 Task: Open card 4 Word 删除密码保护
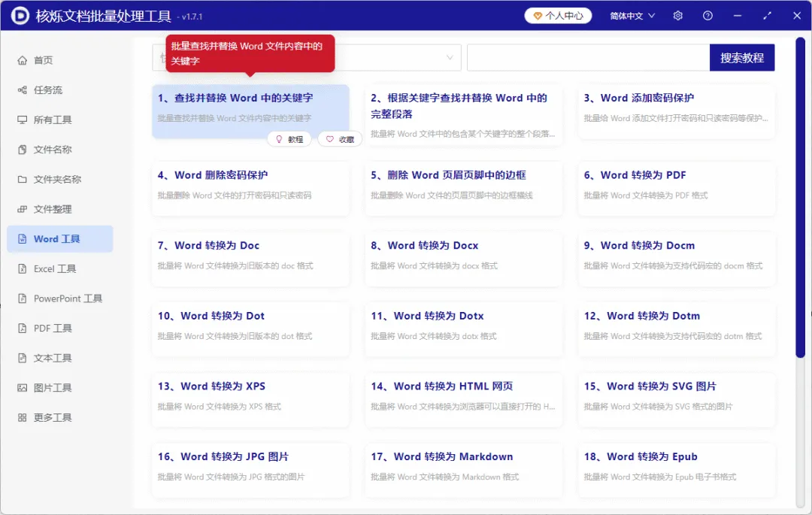point(250,189)
